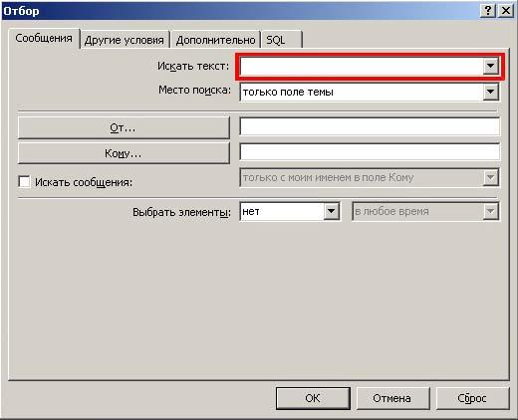Image resolution: width=518 pixels, height=420 pixels.
Task: Switch to the SQL tab
Action: (x=281, y=40)
